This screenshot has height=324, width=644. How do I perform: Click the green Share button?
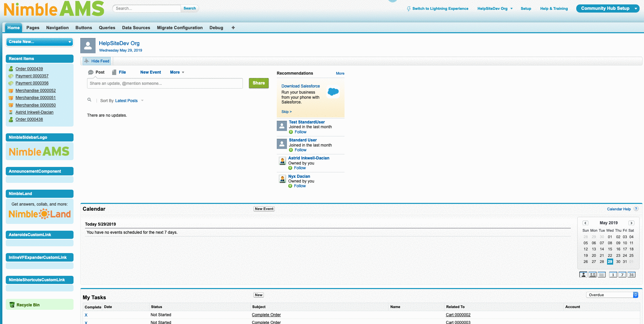pyautogui.click(x=258, y=83)
